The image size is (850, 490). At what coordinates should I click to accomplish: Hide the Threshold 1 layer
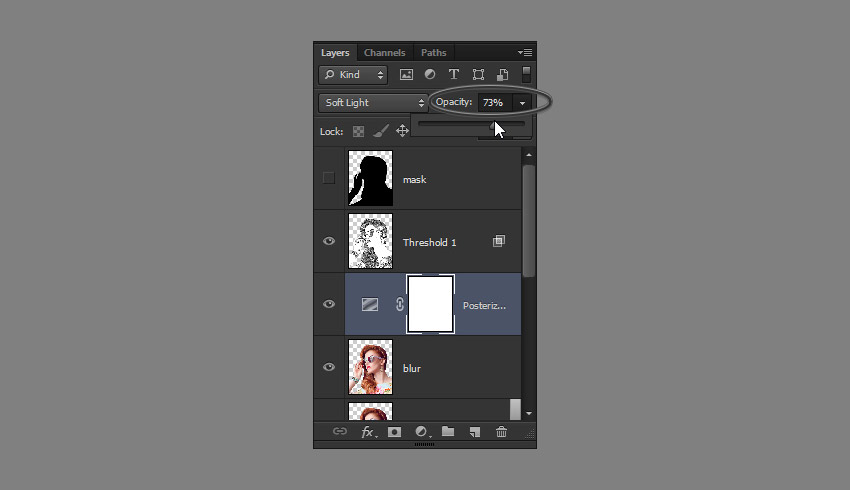pos(329,241)
